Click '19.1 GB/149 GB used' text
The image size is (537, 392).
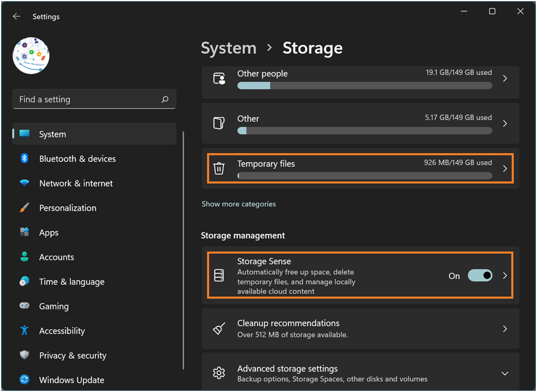point(459,72)
